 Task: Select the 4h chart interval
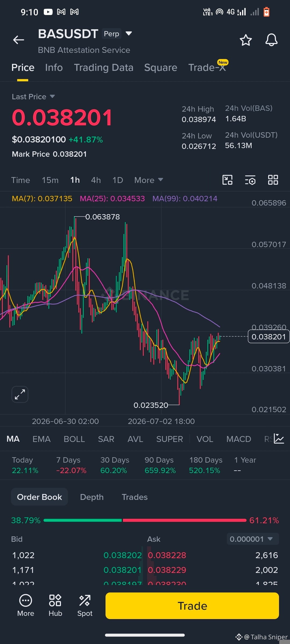[x=96, y=180]
